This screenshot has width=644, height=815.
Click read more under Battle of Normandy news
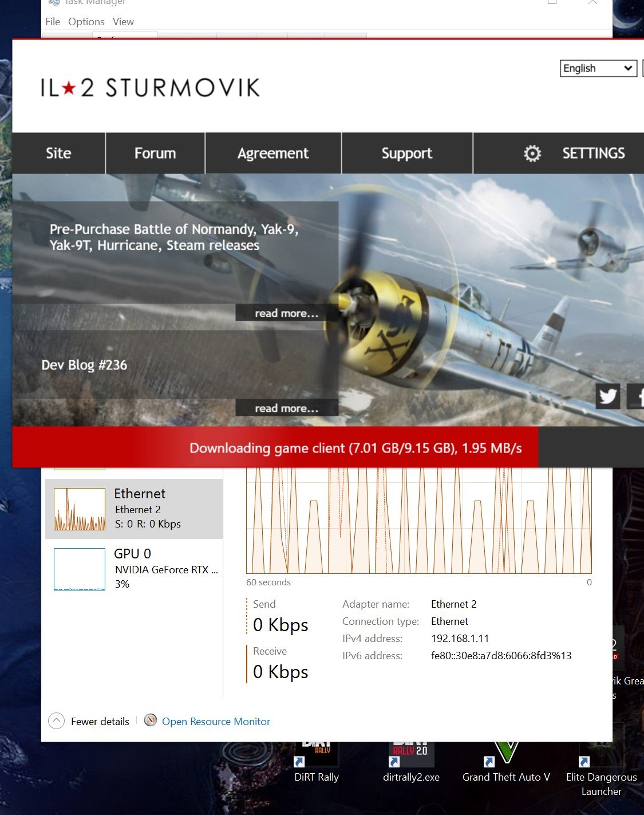pyautogui.click(x=287, y=313)
